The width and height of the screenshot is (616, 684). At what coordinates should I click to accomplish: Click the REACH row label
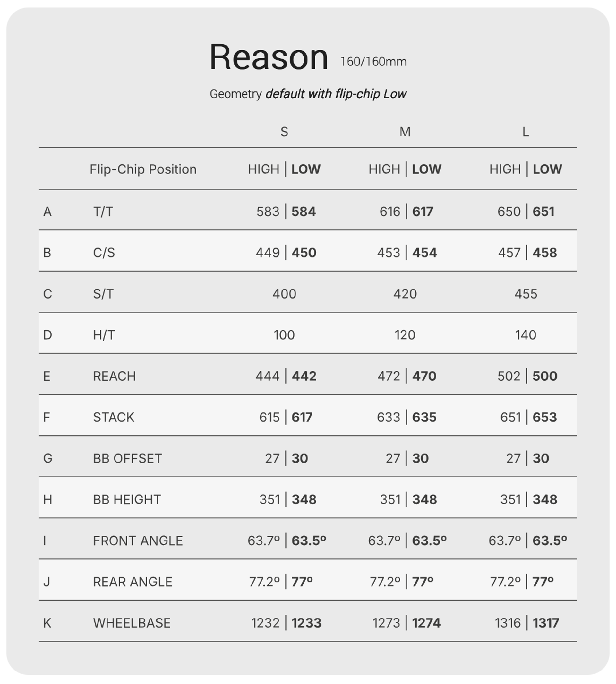pyautogui.click(x=115, y=376)
